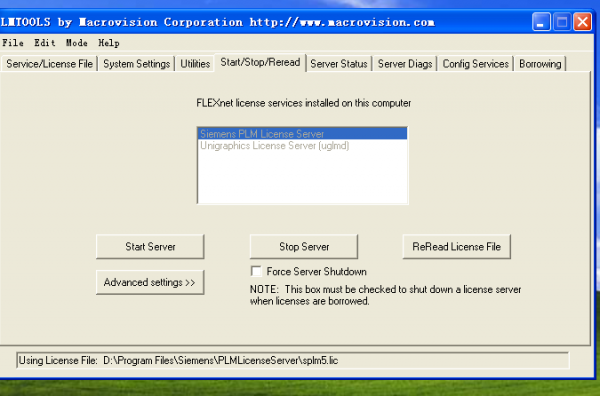Screen dimensions: 600x396
Task: Open the Help menu
Action: pyautogui.click(x=109, y=43)
